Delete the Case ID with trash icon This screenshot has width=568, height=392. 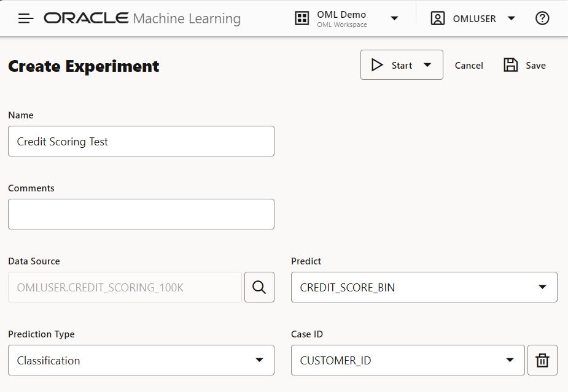tap(542, 360)
